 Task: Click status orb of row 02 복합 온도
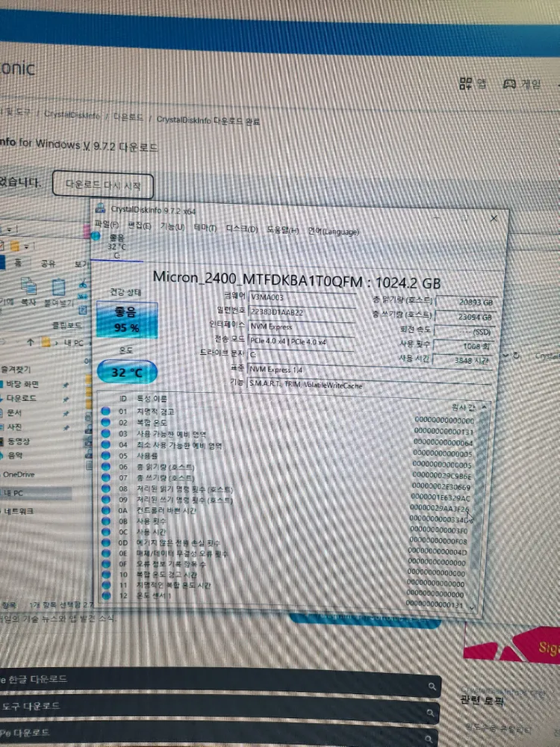pyautogui.click(x=106, y=422)
